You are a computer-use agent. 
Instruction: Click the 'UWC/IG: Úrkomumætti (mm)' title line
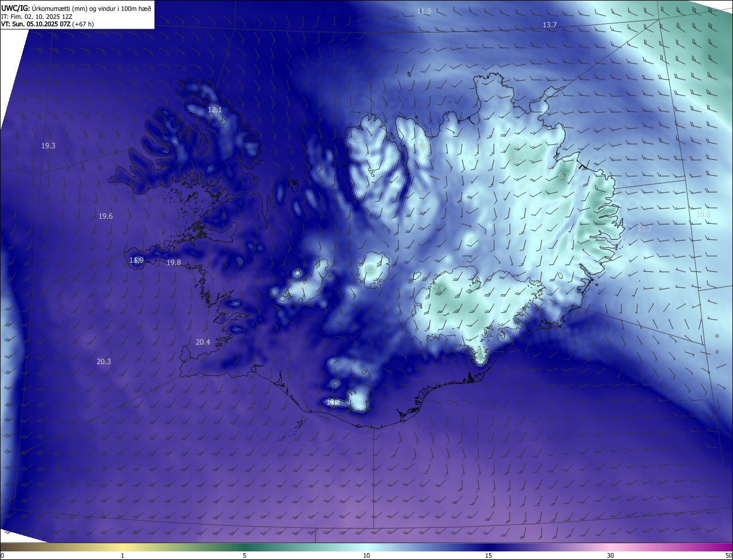point(76,7)
